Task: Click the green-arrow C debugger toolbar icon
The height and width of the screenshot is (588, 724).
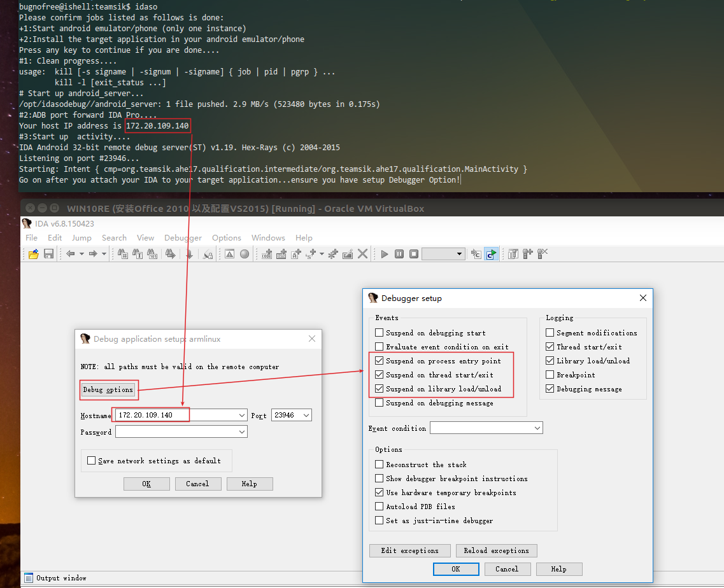Action: pos(492,254)
